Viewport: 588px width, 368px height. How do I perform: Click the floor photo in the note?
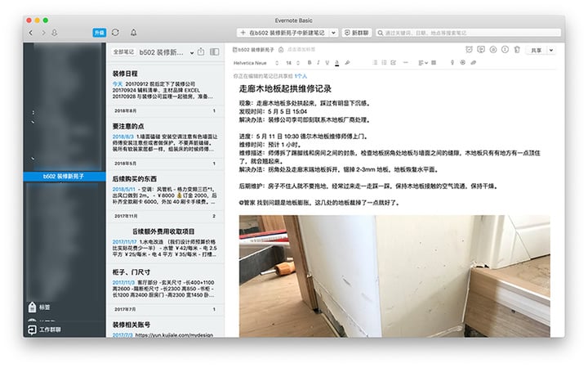(x=394, y=276)
